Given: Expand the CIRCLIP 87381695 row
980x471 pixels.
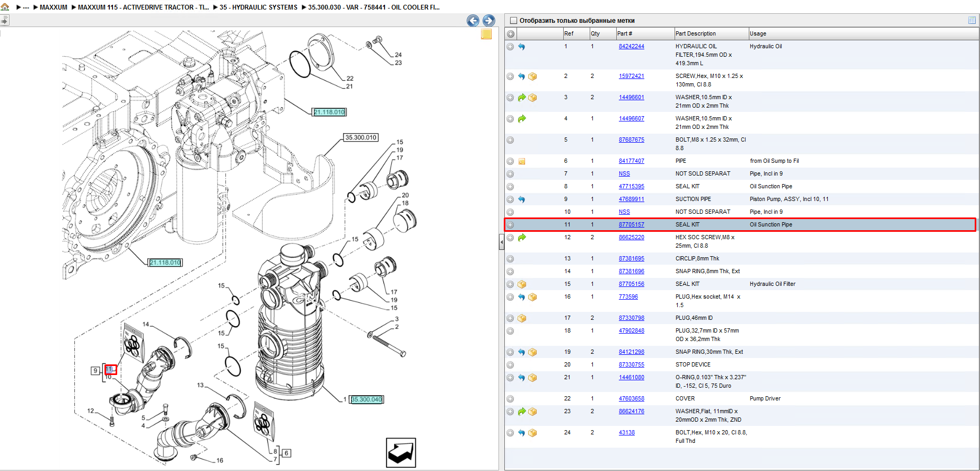Looking at the screenshot, I should pos(510,259).
